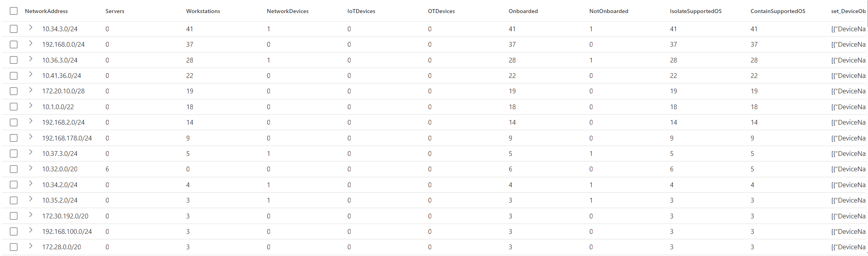Expand the 10.34.3.0/24 row chevron
The width and height of the screenshot is (868, 256).
pos(30,28)
